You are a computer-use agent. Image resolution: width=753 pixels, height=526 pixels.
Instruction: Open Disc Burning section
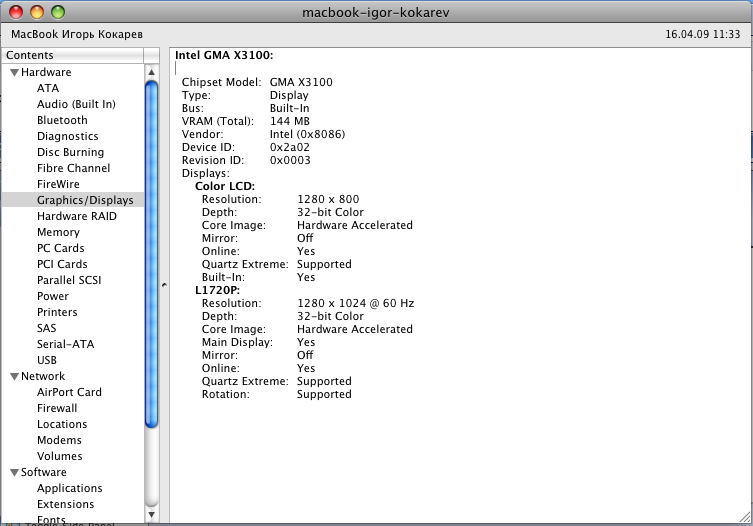coord(71,152)
